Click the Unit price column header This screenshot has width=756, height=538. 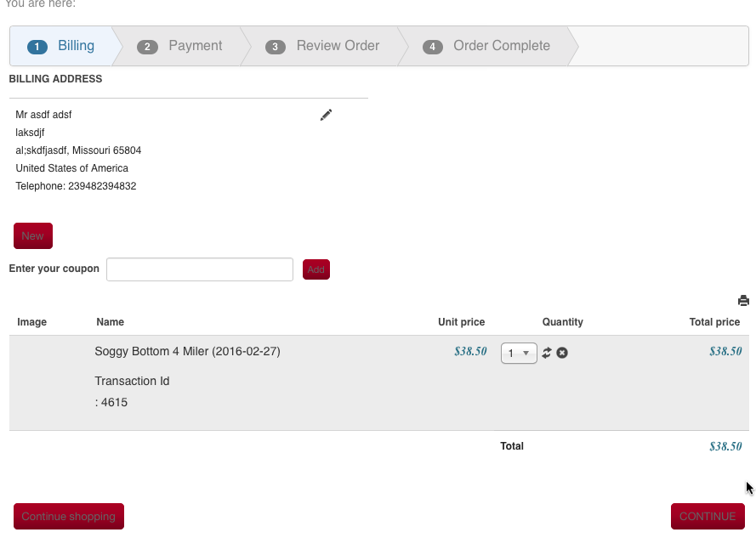point(461,322)
